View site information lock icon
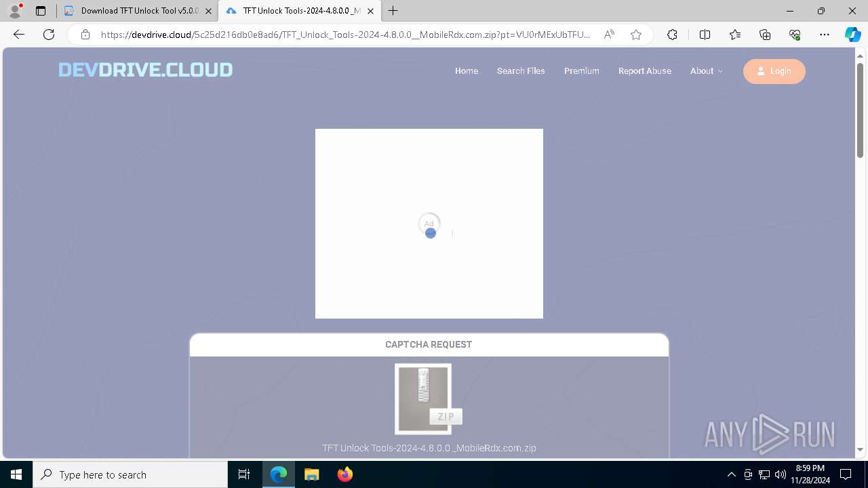868x488 pixels. [85, 35]
